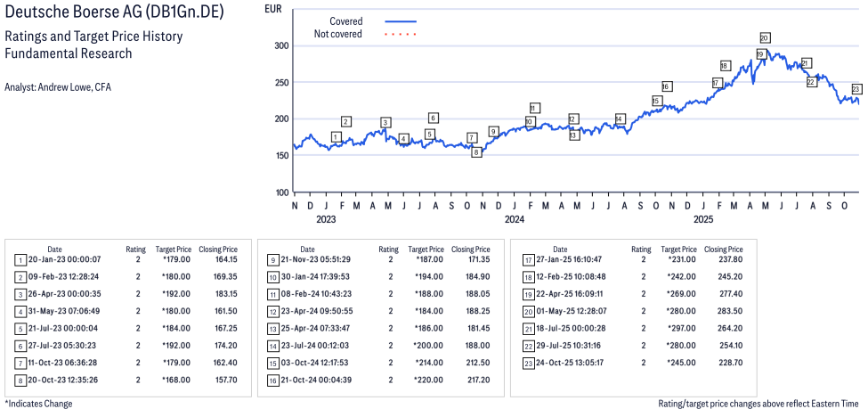Image resolution: width=868 pixels, height=409 pixels.
Task: Click chart marker 11 above the February 2024 line
Action: click(534, 108)
